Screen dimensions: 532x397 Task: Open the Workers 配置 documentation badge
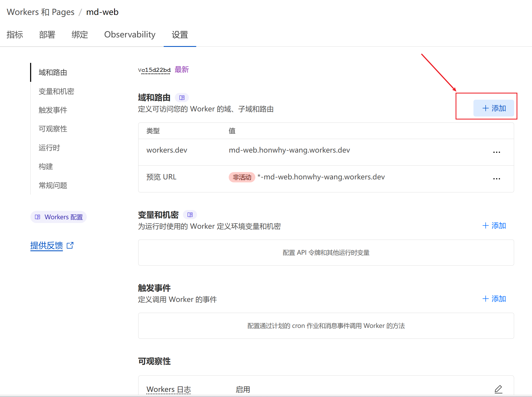(x=59, y=217)
